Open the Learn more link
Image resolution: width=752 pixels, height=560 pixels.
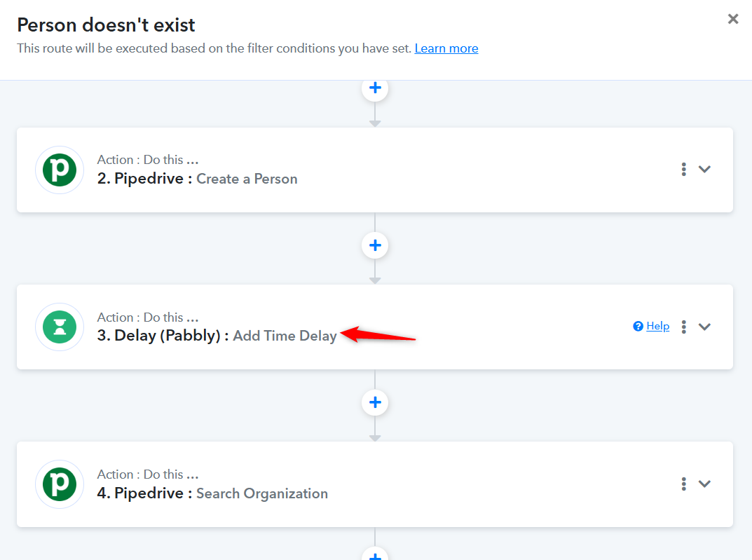pos(446,48)
